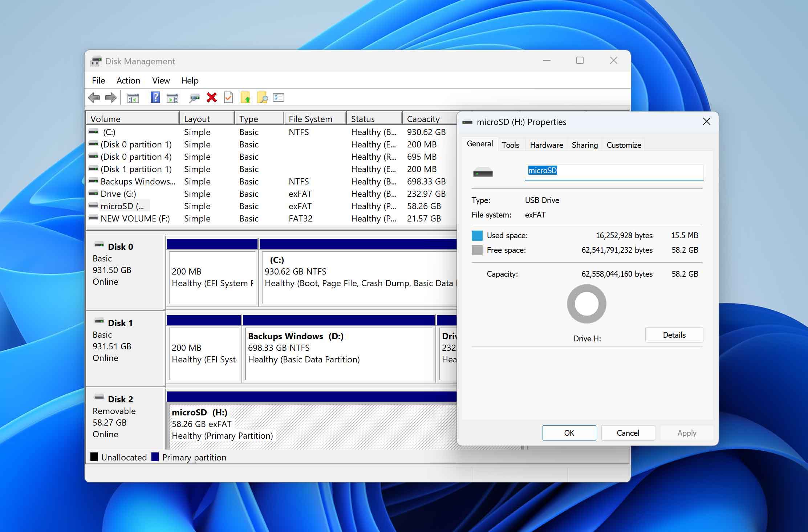The width and height of the screenshot is (808, 532).
Task: Click the drive icon of (C:) volume row
Action: pyautogui.click(x=93, y=131)
